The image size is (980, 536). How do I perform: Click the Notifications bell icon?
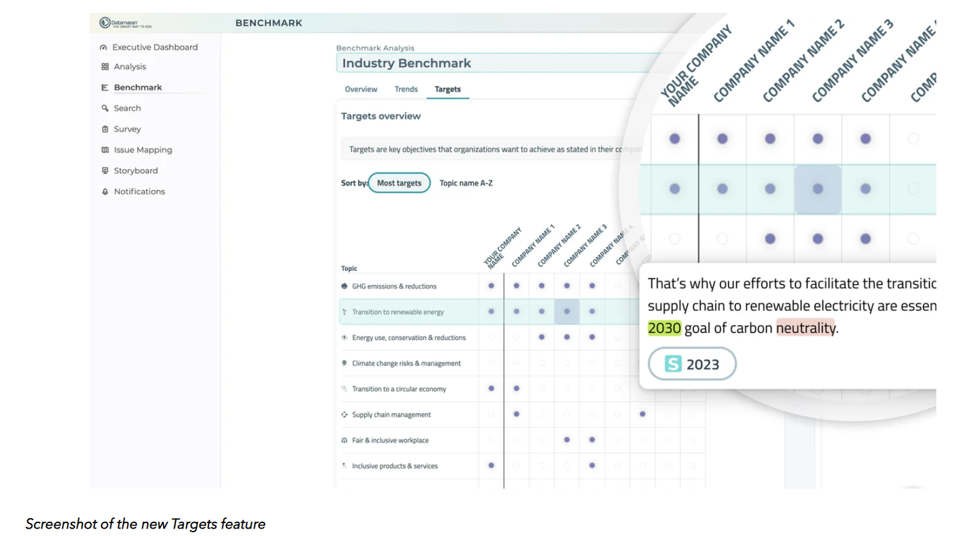click(x=105, y=192)
